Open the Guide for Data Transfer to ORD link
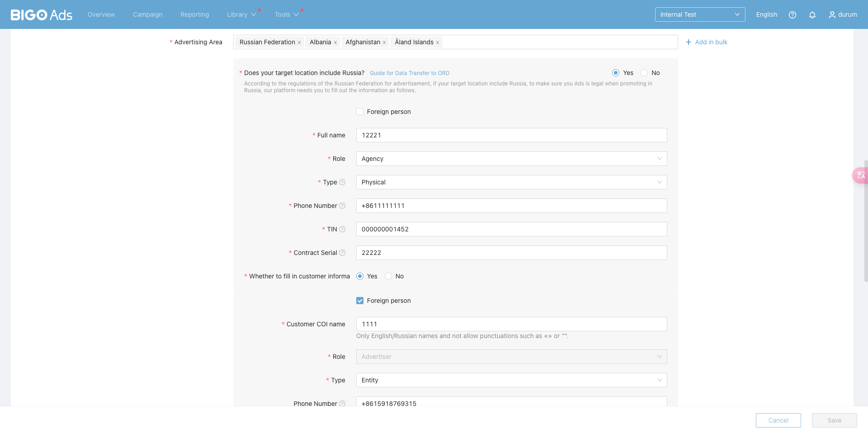The width and height of the screenshot is (868, 433). click(409, 73)
